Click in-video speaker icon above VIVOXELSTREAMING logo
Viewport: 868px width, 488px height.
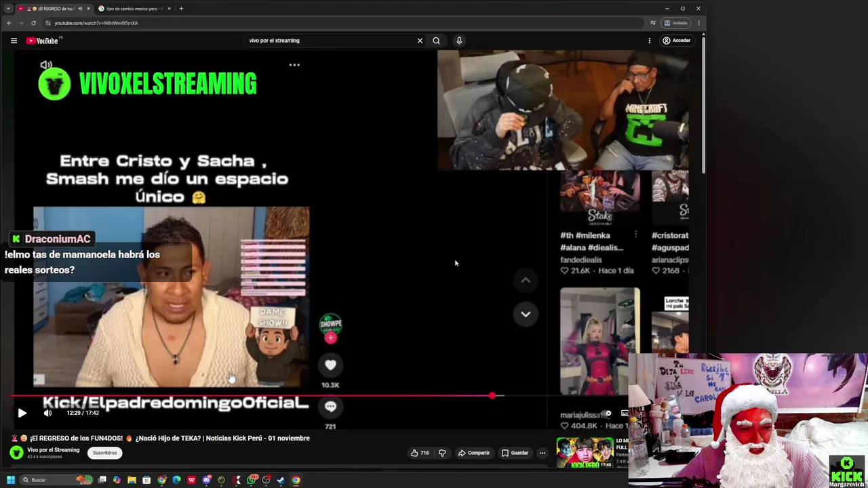click(x=46, y=65)
